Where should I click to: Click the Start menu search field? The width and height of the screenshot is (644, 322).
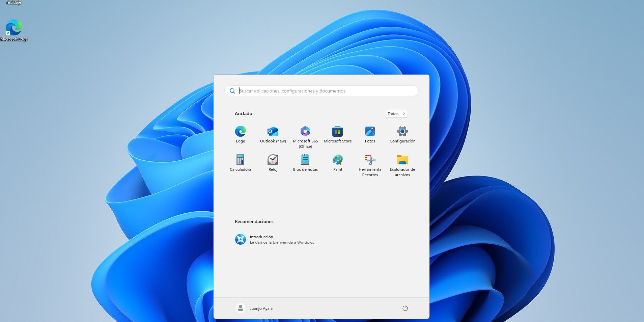[321, 91]
